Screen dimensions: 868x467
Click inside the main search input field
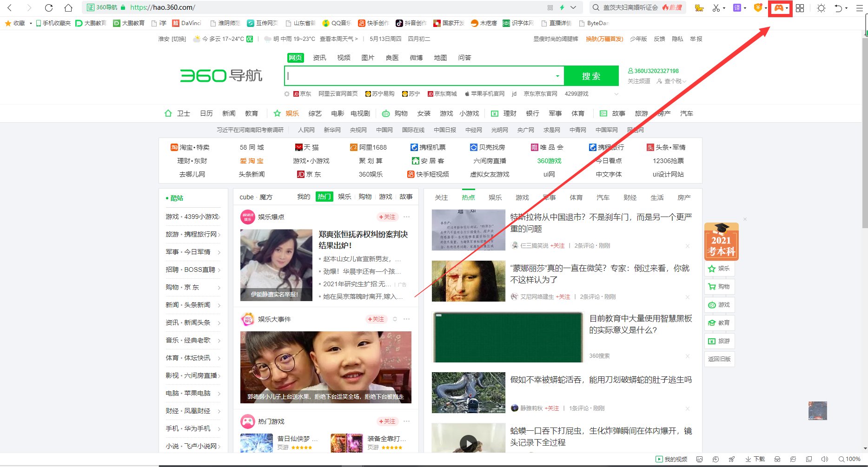coord(418,75)
